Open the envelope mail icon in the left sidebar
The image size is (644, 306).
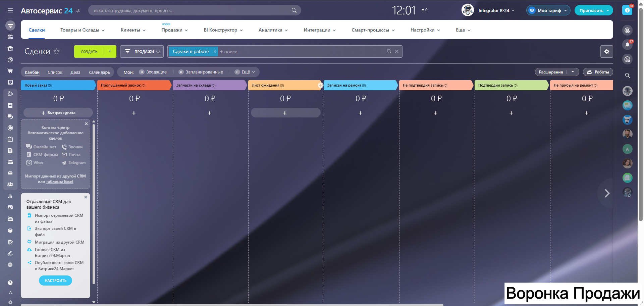point(10,173)
